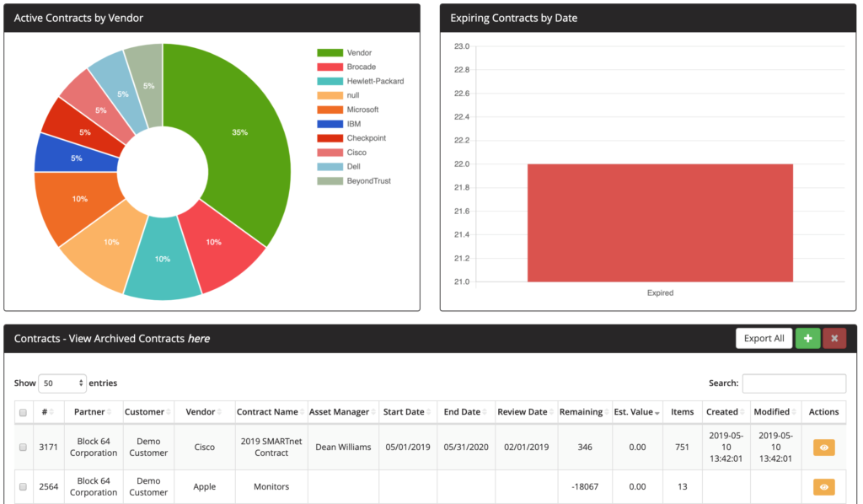The width and height of the screenshot is (863, 504).
Task: Click the sort icon on the Created column
Action: point(742,412)
